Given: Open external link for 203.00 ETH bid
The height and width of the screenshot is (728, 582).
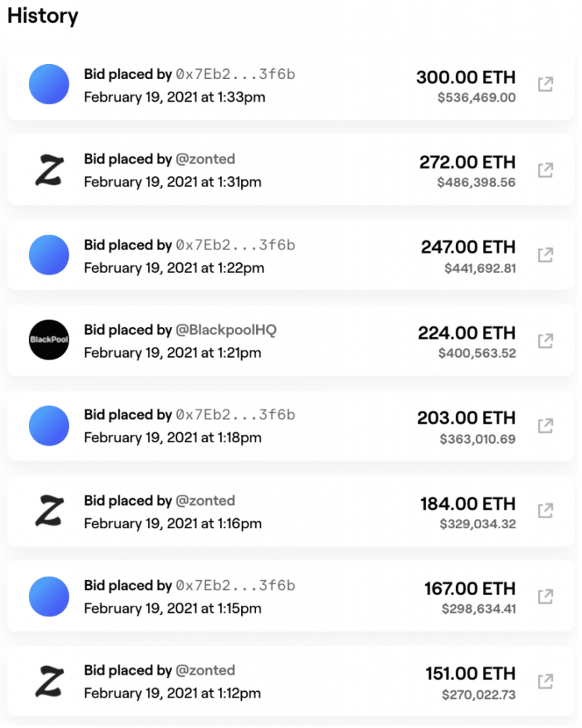Looking at the screenshot, I should click(545, 426).
